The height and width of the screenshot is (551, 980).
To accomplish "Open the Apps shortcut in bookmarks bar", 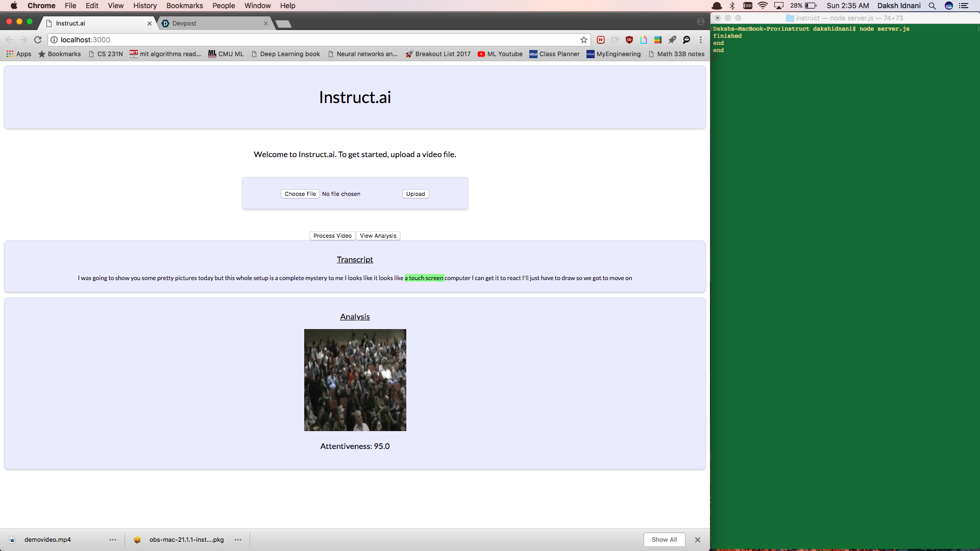I will pyautogui.click(x=19, y=54).
